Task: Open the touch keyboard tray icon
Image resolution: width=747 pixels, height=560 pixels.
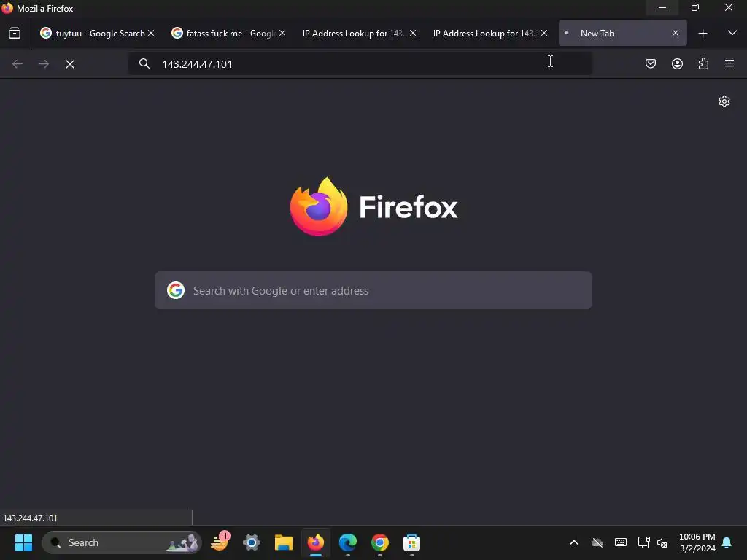Action: point(620,542)
